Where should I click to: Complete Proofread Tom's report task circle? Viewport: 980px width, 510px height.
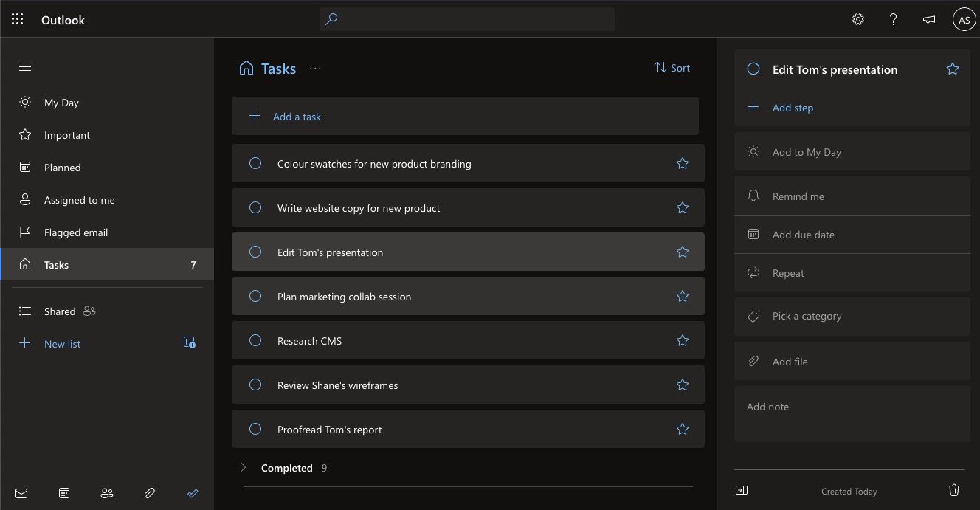(255, 430)
